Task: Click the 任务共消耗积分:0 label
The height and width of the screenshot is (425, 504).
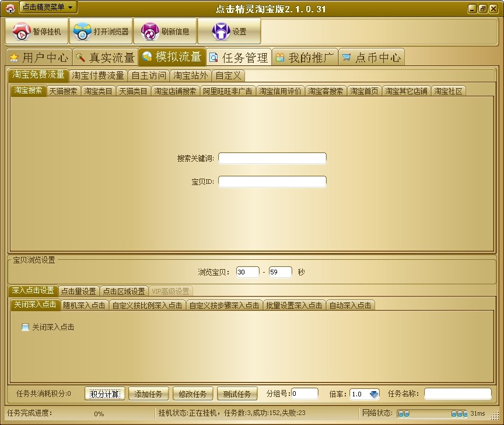Action: pos(44,393)
